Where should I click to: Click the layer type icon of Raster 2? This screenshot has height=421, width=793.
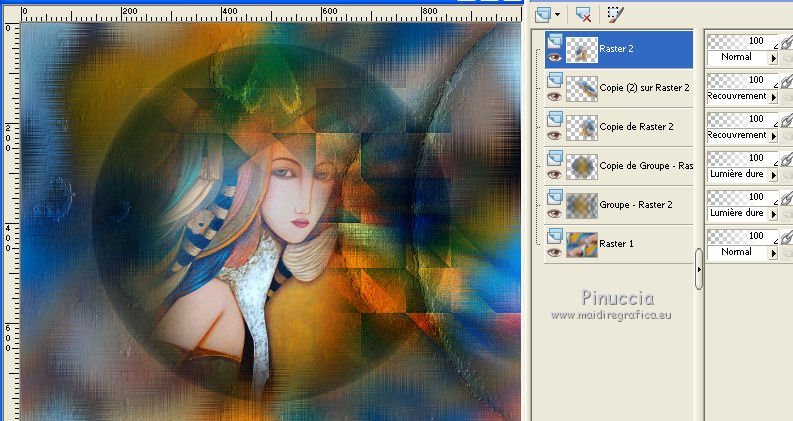click(x=555, y=40)
